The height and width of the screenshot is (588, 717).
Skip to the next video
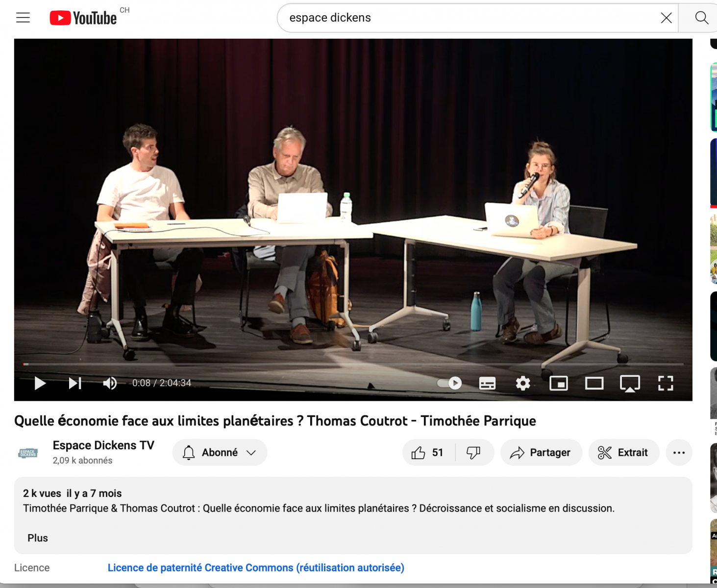(x=75, y=383)
